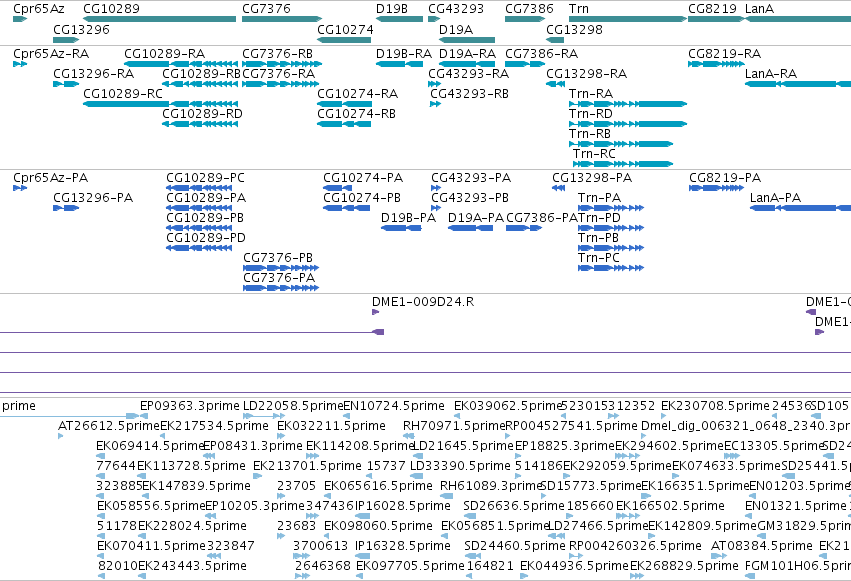Select protein CG43293-PB

436,208
